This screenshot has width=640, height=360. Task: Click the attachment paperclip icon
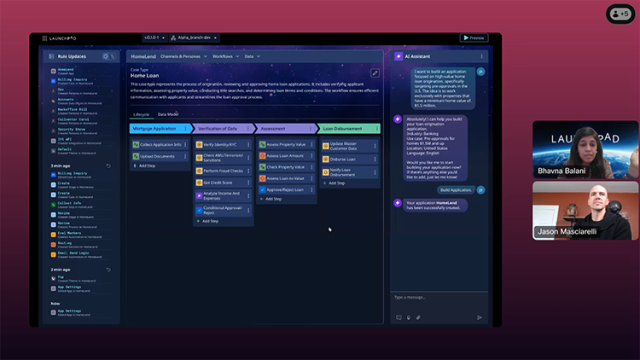[x=418, y=317]
